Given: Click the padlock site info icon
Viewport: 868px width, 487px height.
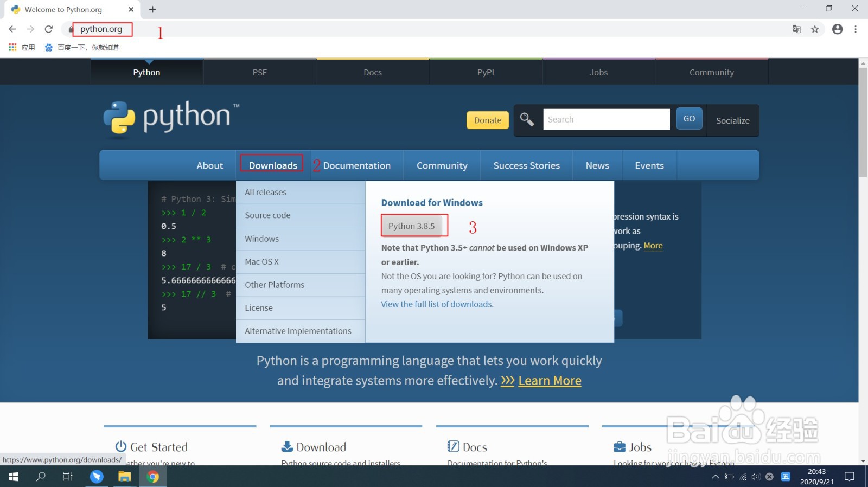Looking at the screenshot, I should click(71, 29).
